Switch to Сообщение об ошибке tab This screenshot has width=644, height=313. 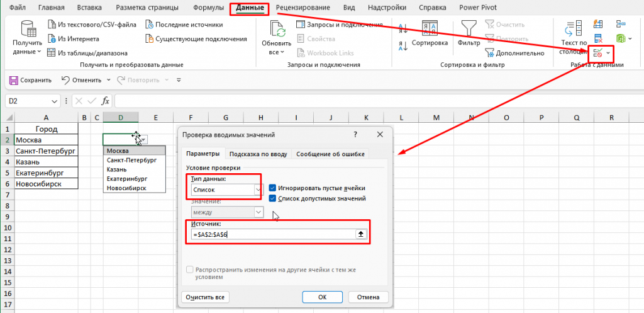[330, 154]
